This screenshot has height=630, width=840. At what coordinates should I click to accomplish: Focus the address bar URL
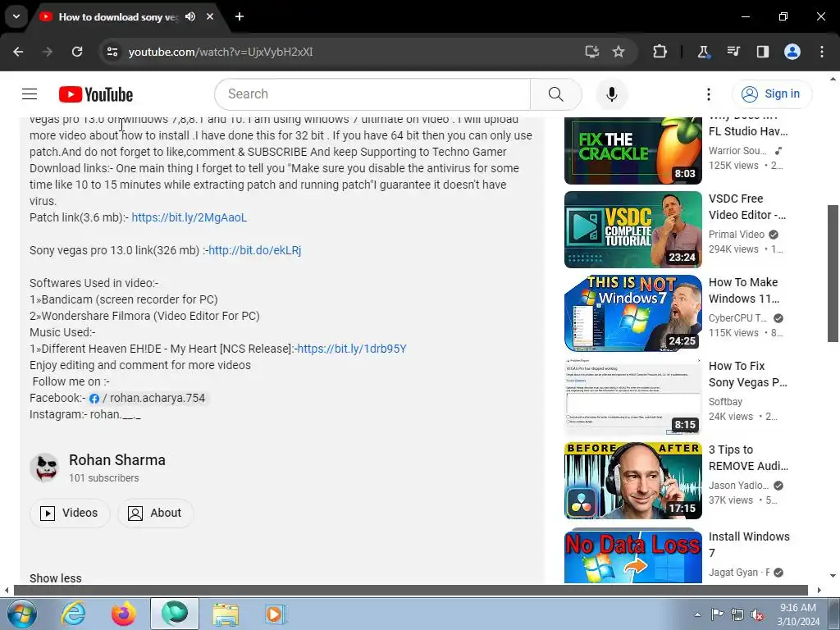coord(221,52)
